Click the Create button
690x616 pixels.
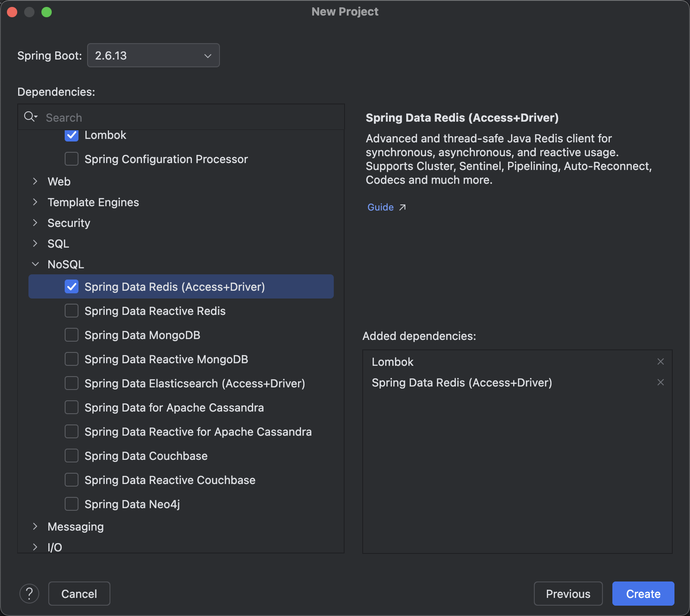[x=643, y=594]
